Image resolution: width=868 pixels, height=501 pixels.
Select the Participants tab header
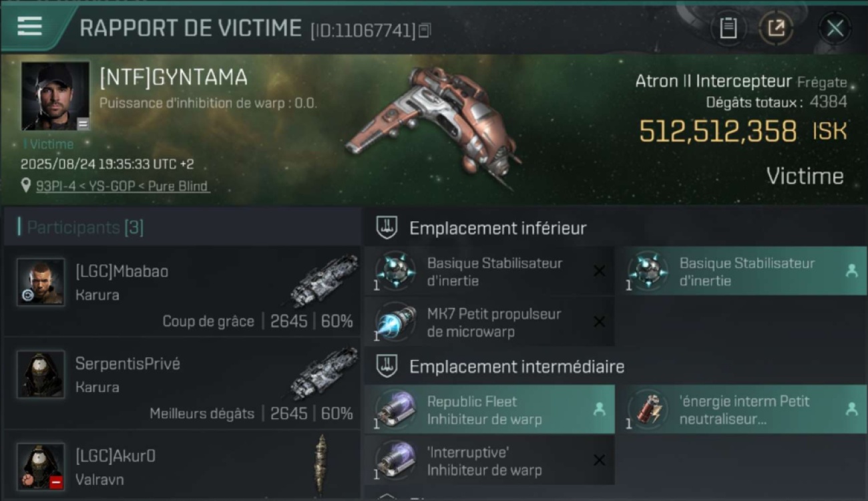pos(85,227)
